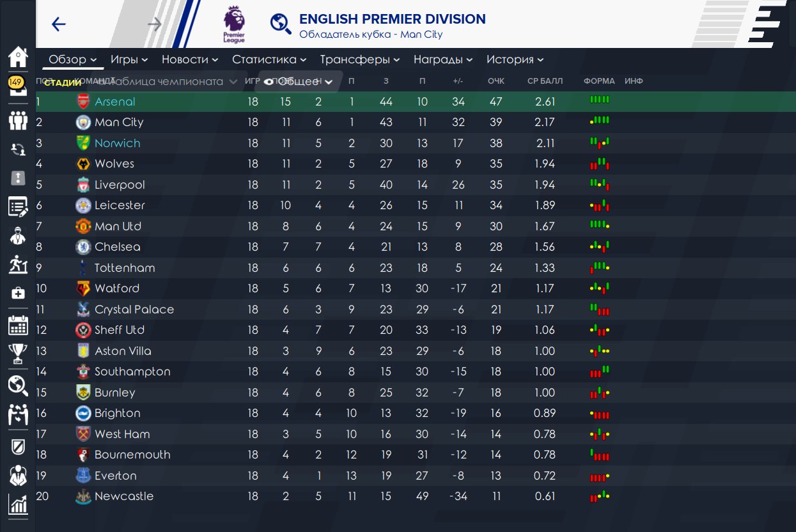Screen dimensions: 796x532
Task: Open the Training icon with running figure
Action: pos(18,264)
